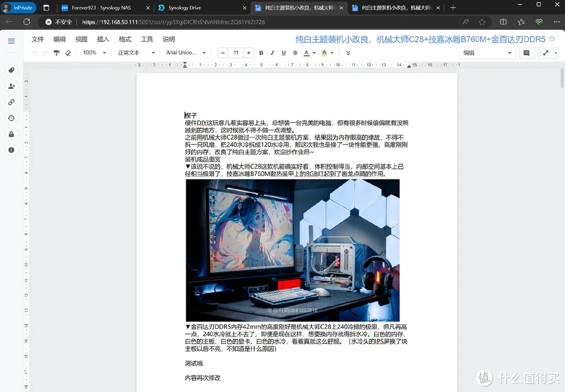This screenshot has width=565, height=392.
Task: Open the document info icon in the sidebar
Action: (x=12, y=150)
